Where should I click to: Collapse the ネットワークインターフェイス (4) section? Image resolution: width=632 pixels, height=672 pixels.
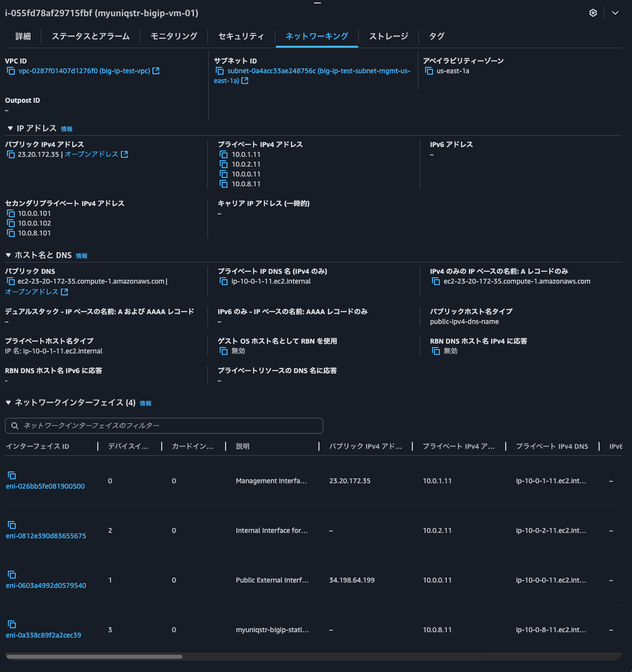click(8, 403)
